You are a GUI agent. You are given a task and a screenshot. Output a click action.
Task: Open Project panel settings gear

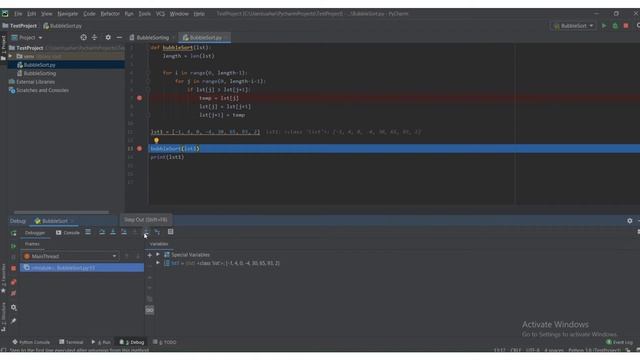pyautogui.click(x=108, y=37)
